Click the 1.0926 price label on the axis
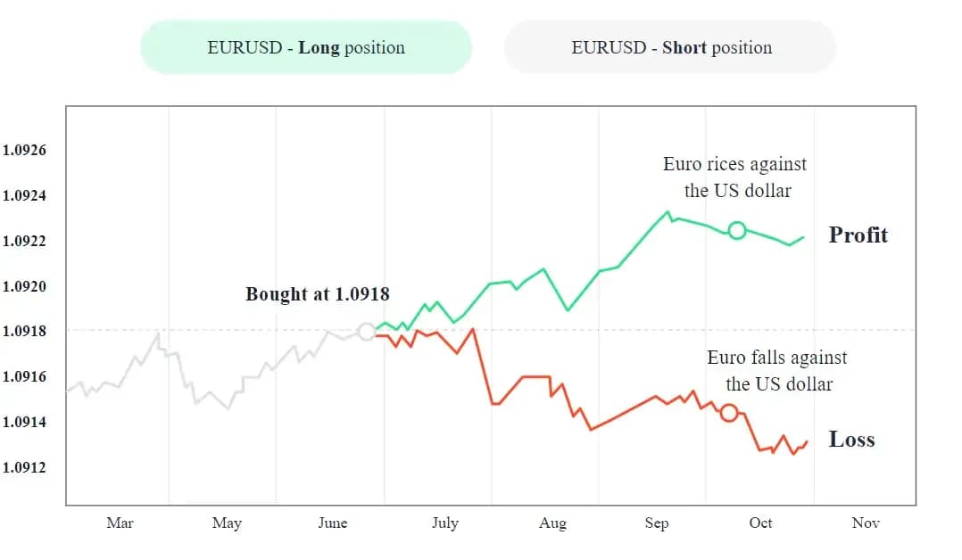 pyautogui.click(x=24, y=150)
